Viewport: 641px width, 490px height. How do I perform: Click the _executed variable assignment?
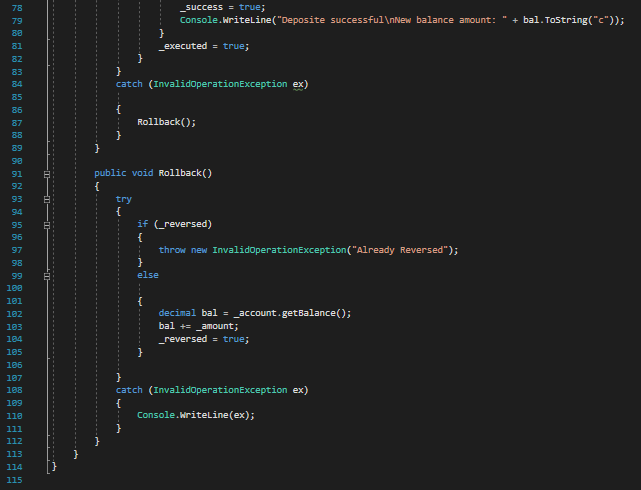183,46
